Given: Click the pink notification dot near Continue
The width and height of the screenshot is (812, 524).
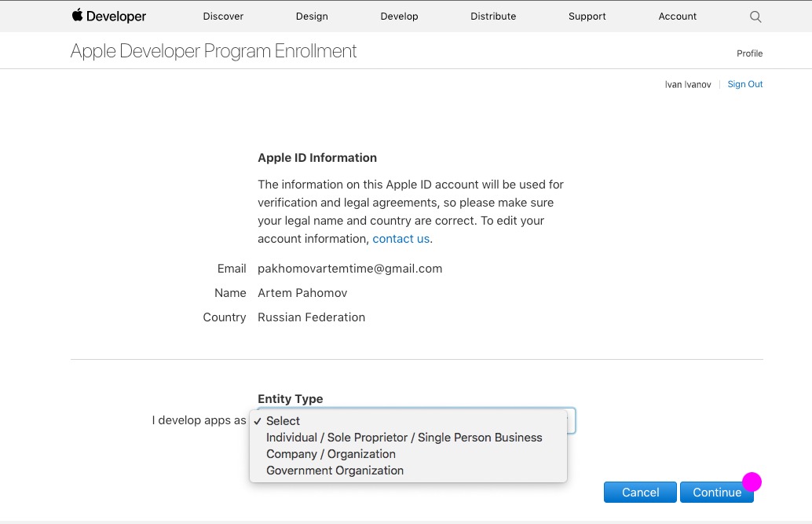Looking at the screenshot, I should coord(752,482).
